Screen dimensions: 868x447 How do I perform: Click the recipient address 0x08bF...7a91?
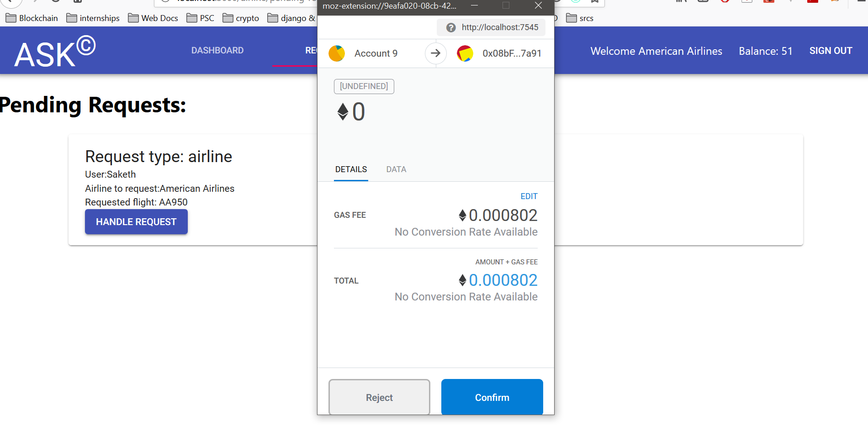click(x=512, y=53)
